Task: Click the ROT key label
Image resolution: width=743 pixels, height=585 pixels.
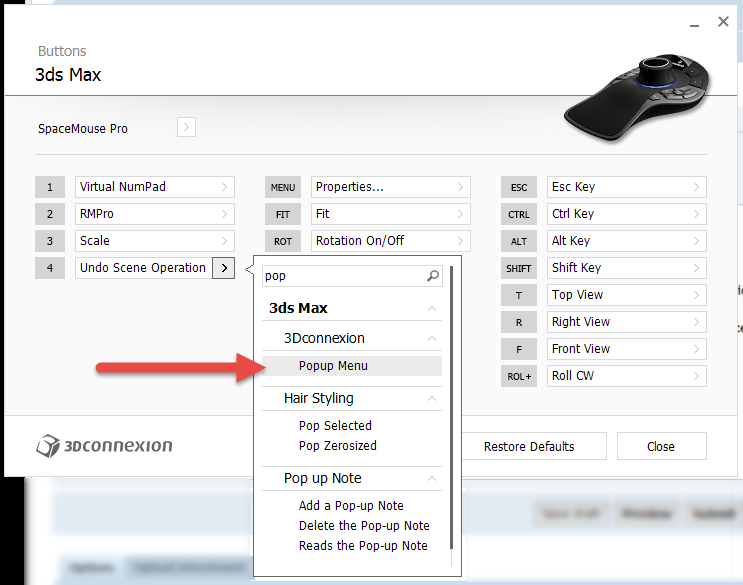Action: 283,241
